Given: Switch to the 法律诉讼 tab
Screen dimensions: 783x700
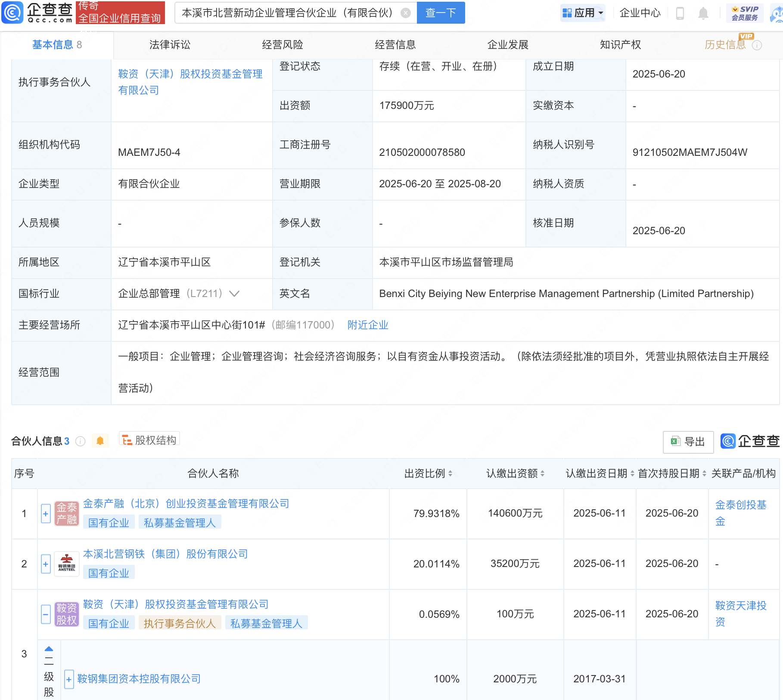Looking at the screenshot, I should click(170, 45).
